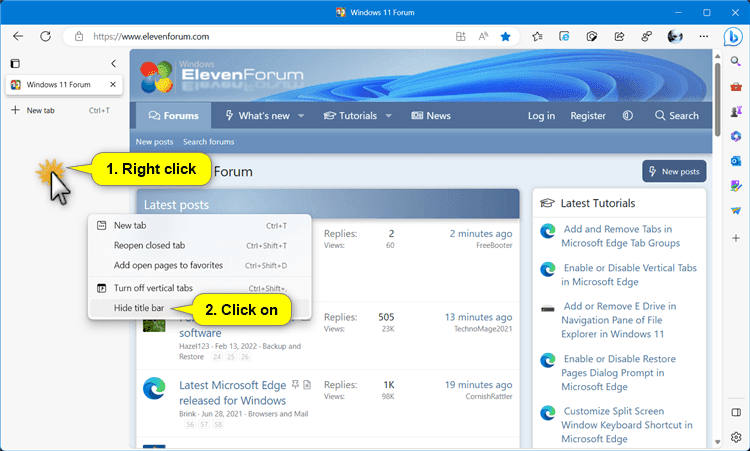Choose New tab in context menu
The height and width of the screenshot is (451, 750).
pos(199,226)
